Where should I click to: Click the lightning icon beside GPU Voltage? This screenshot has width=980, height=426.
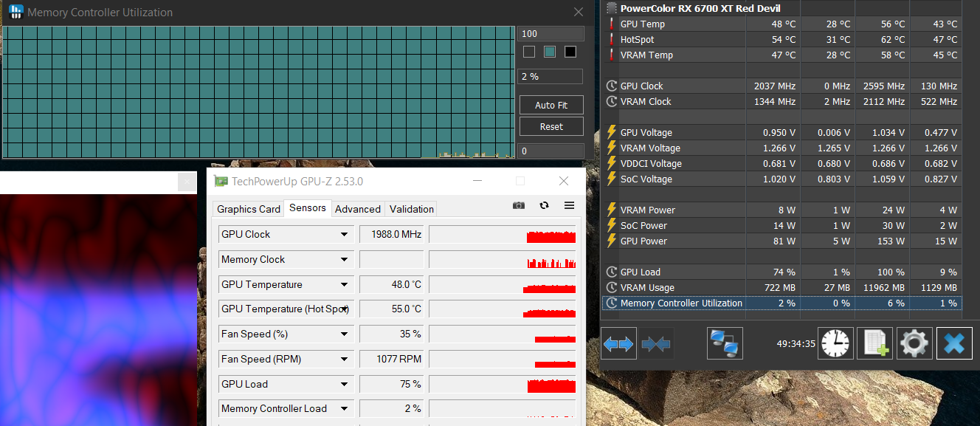click(x=611, y=132)
